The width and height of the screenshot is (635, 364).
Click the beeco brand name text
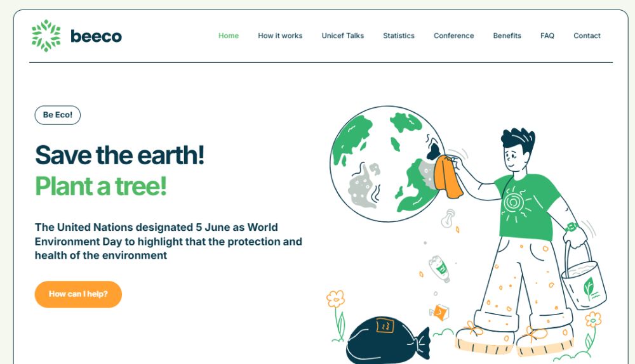coord(96,36)
